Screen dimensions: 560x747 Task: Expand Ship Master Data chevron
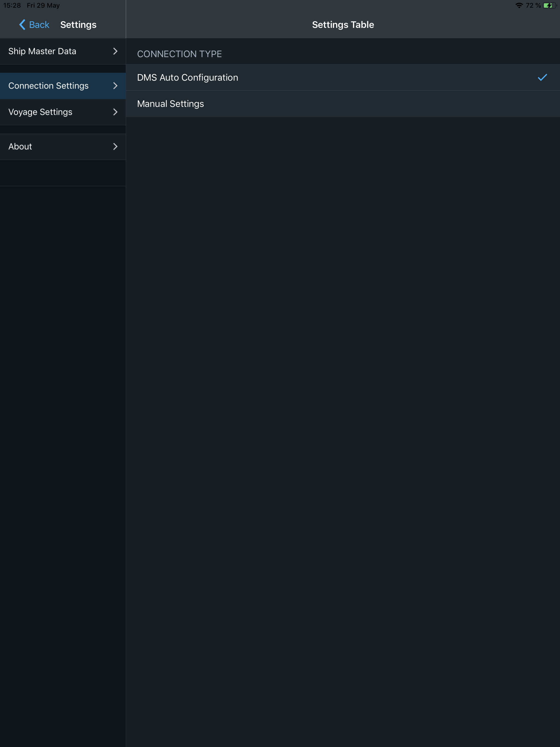coord(115,51)
